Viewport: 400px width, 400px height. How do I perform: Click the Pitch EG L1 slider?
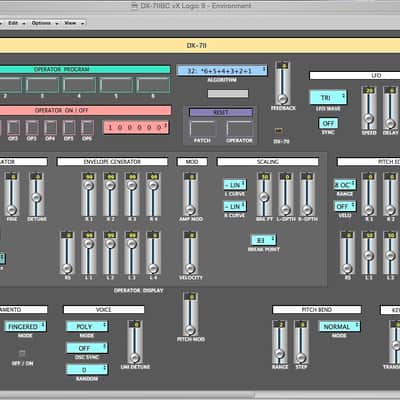click(x=369, y=253)
